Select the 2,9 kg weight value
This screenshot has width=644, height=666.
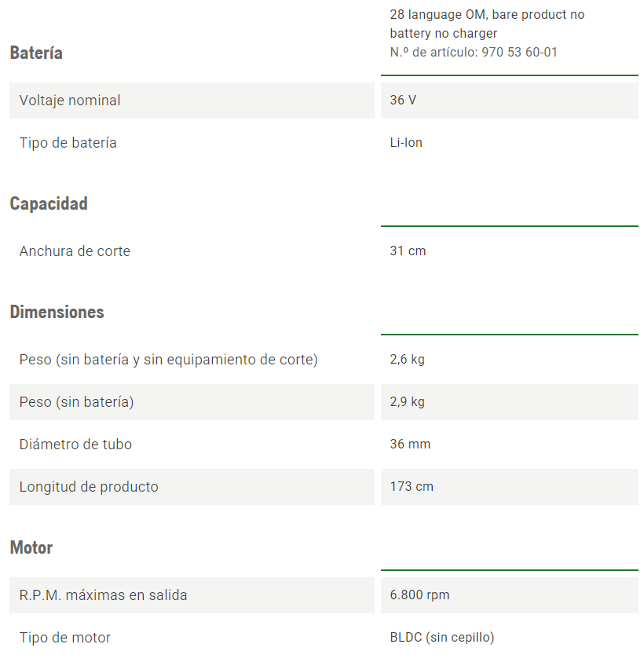[407, 402]
